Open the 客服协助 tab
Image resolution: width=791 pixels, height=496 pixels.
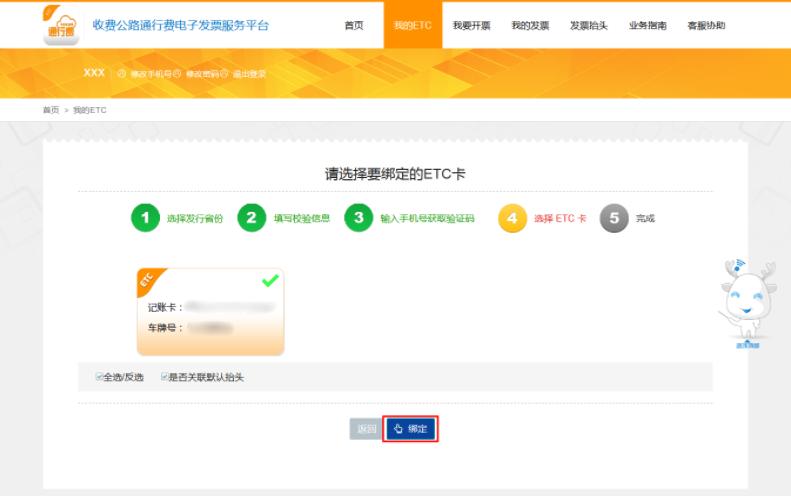pos(706,25)
